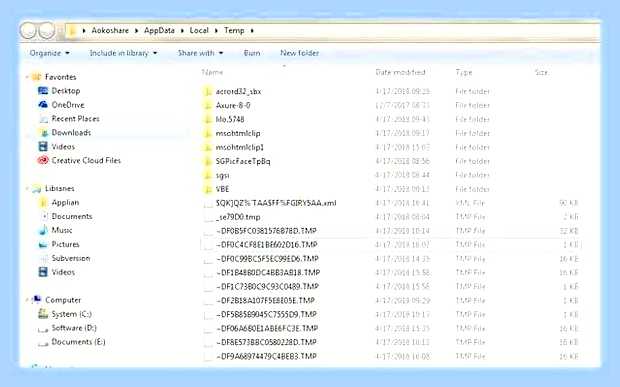620x387 pixels.
Task: Select file ~DF1B4880DC4BB3AB18.TMP
Action: coord(268,273)
